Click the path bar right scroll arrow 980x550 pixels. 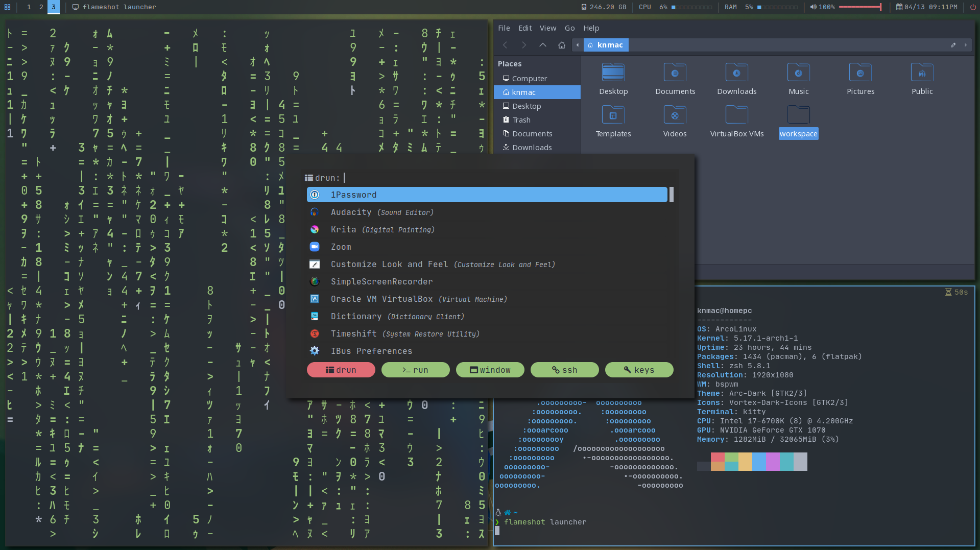coord(965,45)
